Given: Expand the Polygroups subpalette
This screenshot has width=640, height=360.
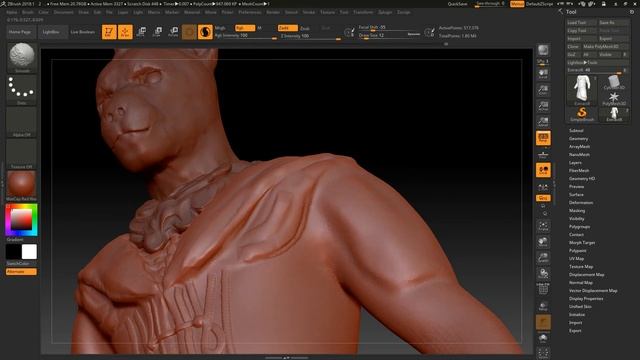Looking at the screenshot, I should 579,227.
